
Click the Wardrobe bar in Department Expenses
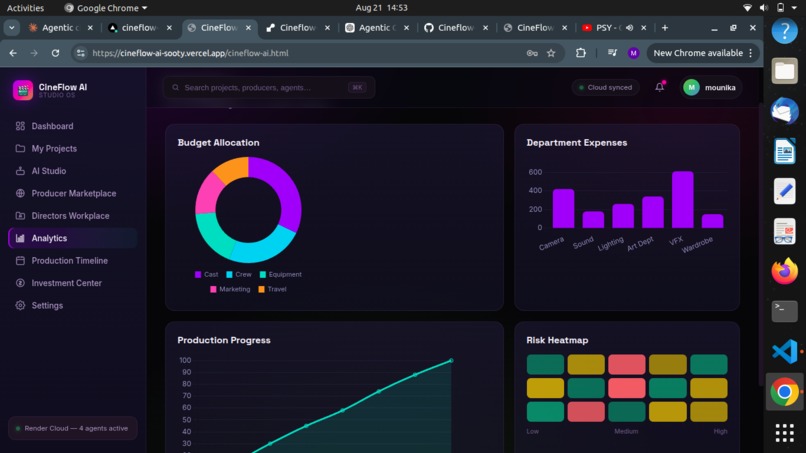pos(712,221)
